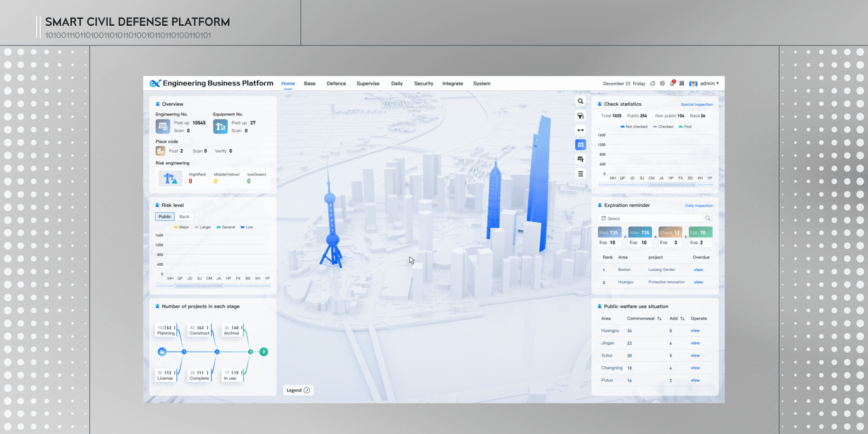Select the Public toggle in Risk level
Viewport: 868px width, 434px height.
point(165,216)
